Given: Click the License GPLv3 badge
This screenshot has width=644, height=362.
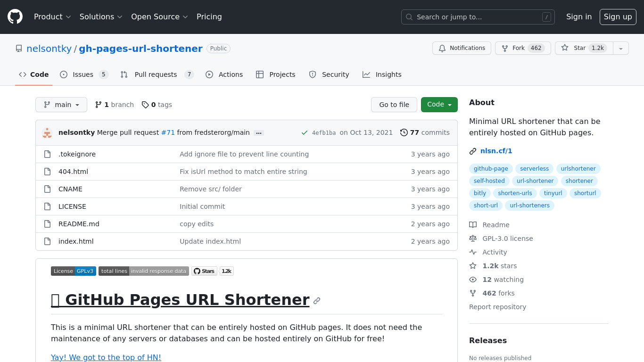Looking at the screenshot, I should click(74, 271).
